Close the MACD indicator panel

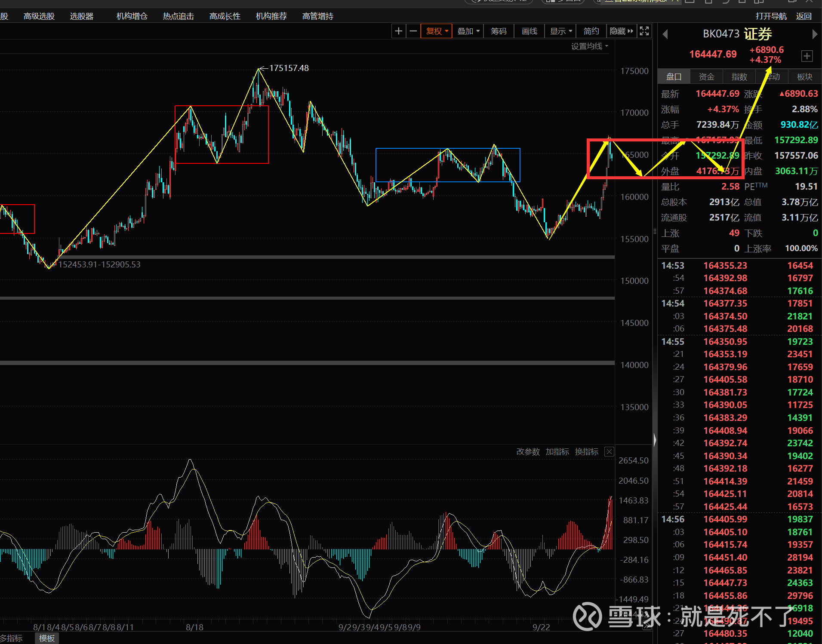(609, 451)
